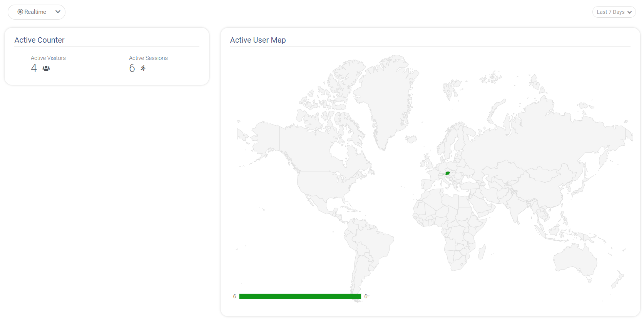Select the green highlighted country on map
The height and width of the screenshot is (321, 644).
click(447, 173)
